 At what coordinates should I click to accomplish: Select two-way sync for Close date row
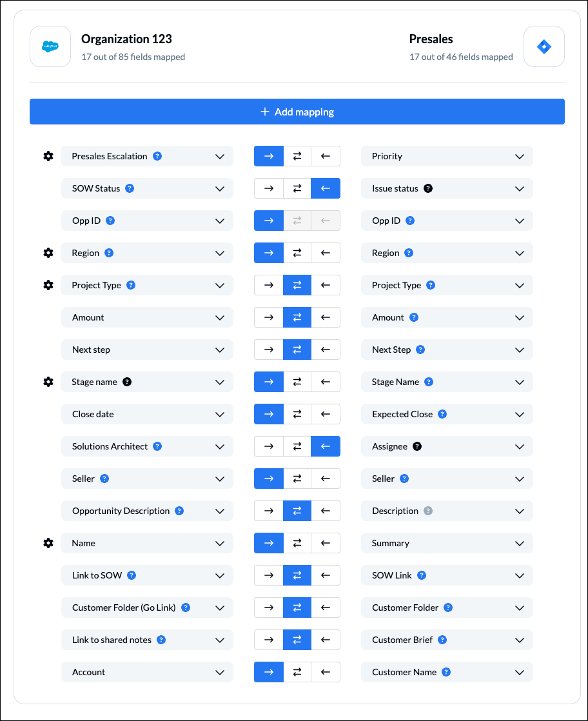click(x=297, y=414)
